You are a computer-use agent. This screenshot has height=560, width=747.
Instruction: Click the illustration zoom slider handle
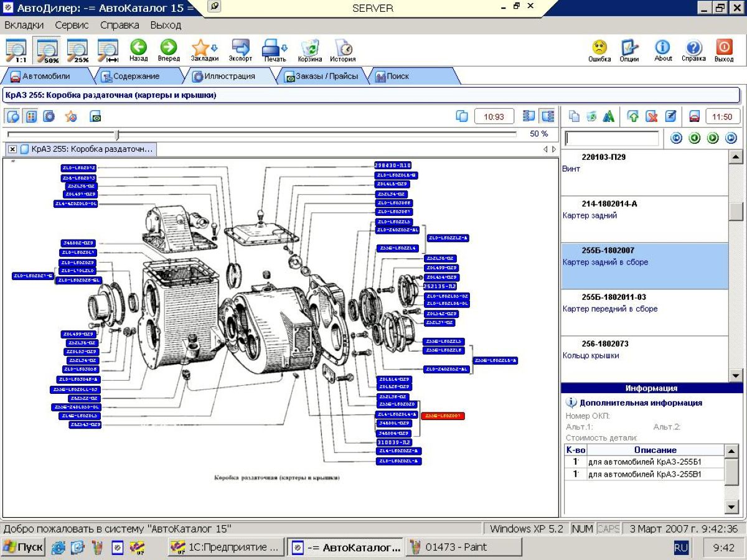(x=116, y=134)
